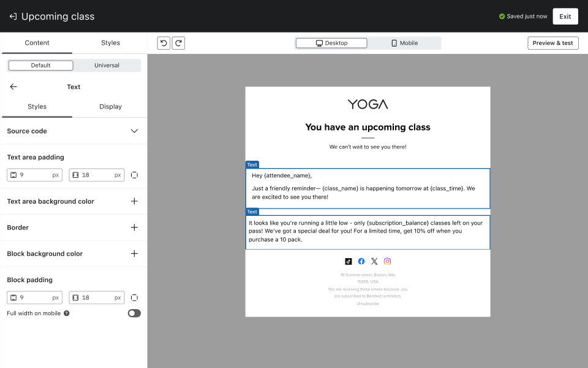Image resolution: width=588 pixels, height=368 pixels.
Task: Add a Block background color
Action: click(x=134, y=254)
